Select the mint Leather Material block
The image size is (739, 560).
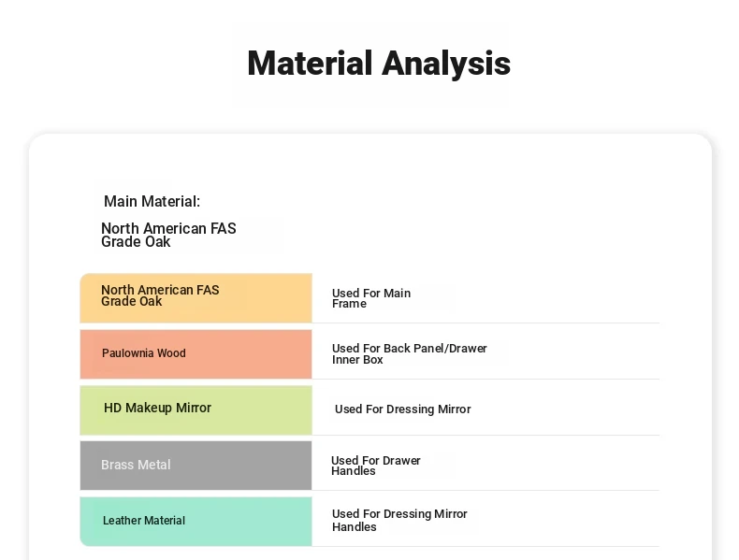196,522
